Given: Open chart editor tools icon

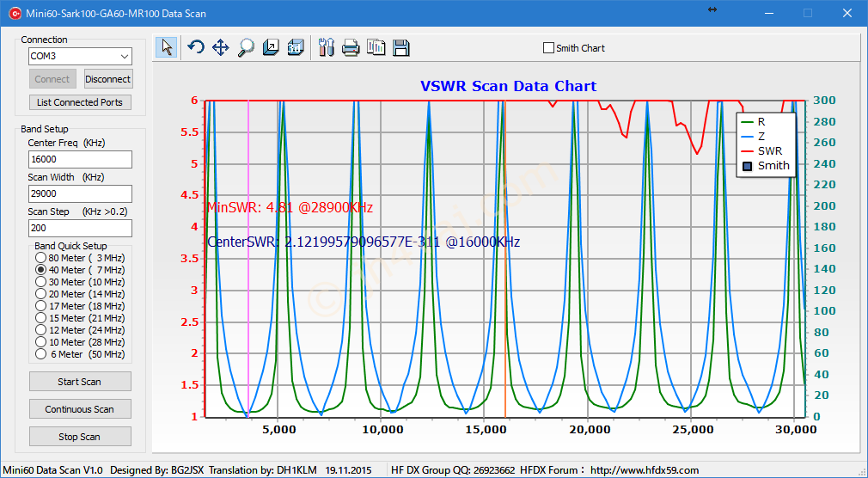Looking at the screenshot, I should click(327, 47).
